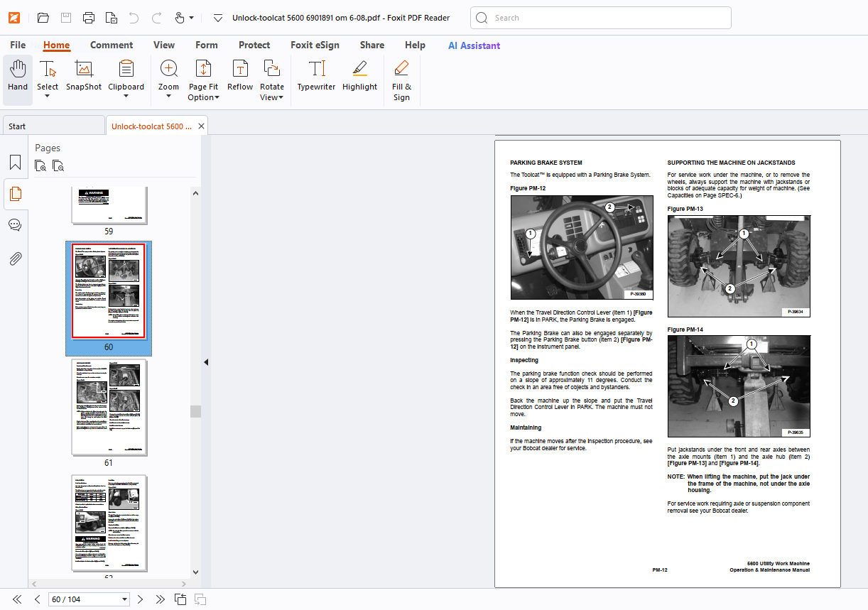Go to the first page
The height and width of the screenshot is (610, 868).
click(18, 599)
